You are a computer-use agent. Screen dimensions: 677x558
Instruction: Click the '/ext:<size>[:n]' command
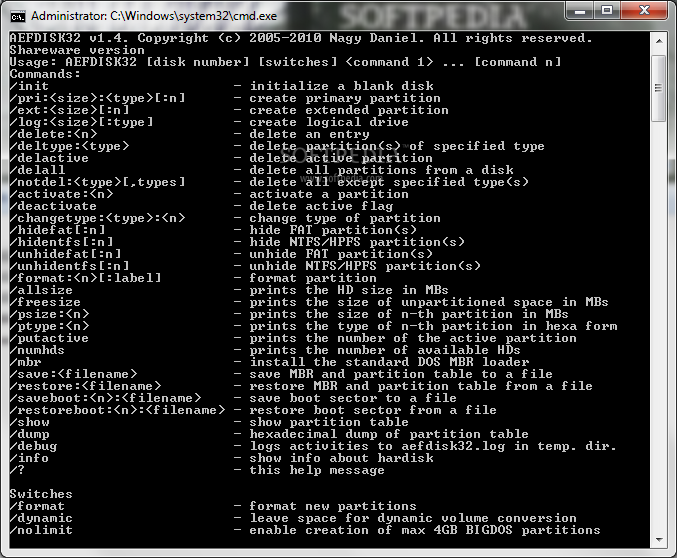click(x=70, y=110)
